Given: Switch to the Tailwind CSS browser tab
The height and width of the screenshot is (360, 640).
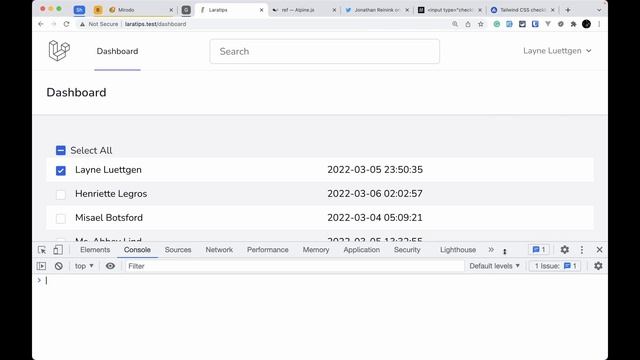Looking at the screenshot, I should point(523,10).
